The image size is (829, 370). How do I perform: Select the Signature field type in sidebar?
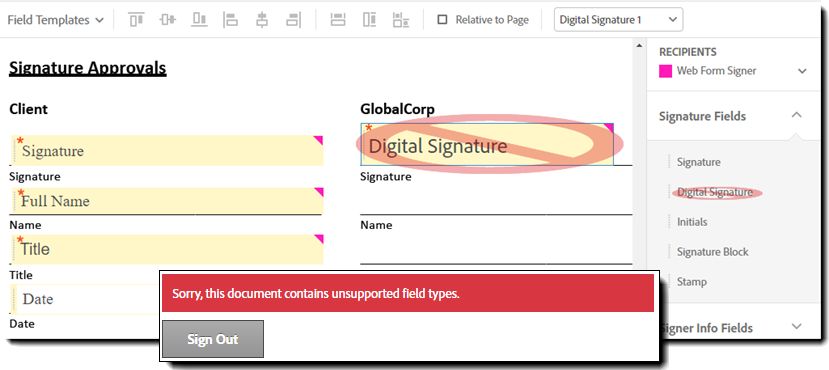[698, 162]
